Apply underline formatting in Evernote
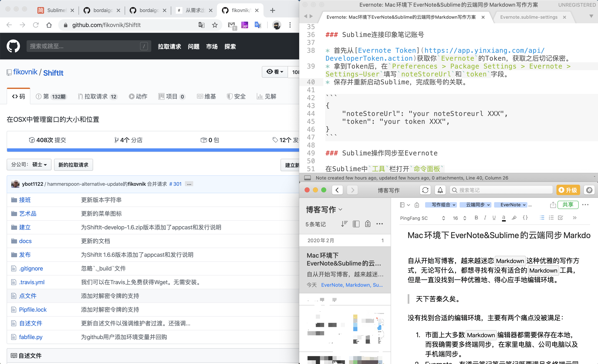 click(494, 218)
